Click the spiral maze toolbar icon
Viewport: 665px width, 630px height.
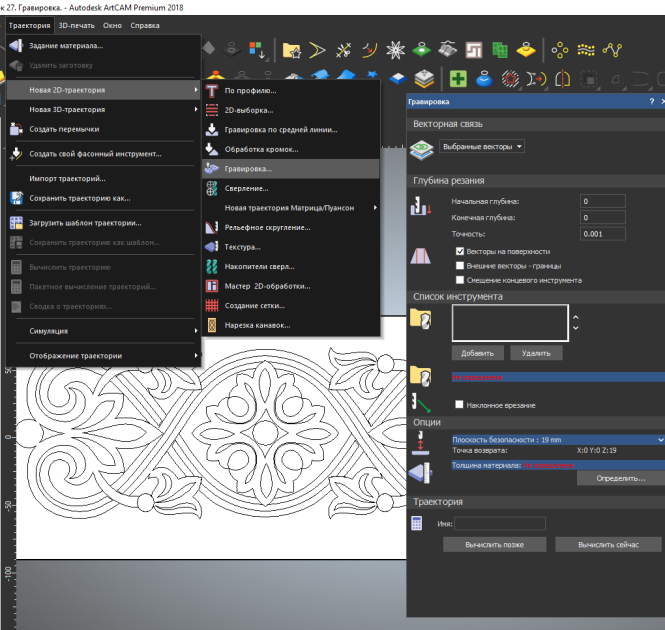point(474,50)
